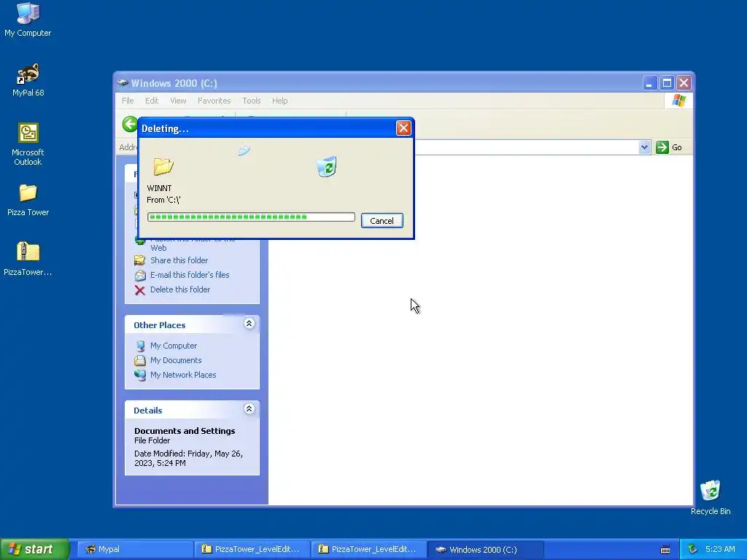The height and width of the screenshot is (560, 747).
Task: Click the system tray notification icon
Action: click(x=693, y=549)
